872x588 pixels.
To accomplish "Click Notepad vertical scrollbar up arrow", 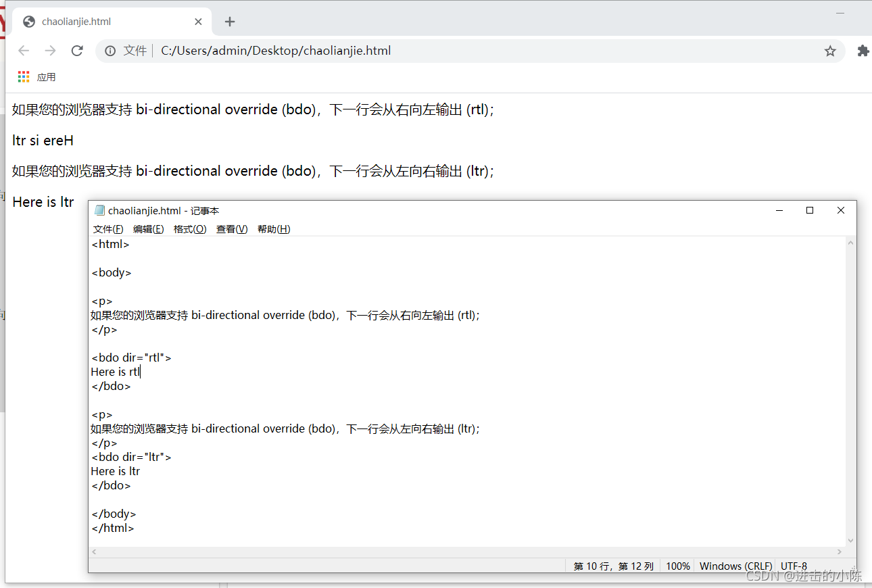I will (x=850, y=243).
